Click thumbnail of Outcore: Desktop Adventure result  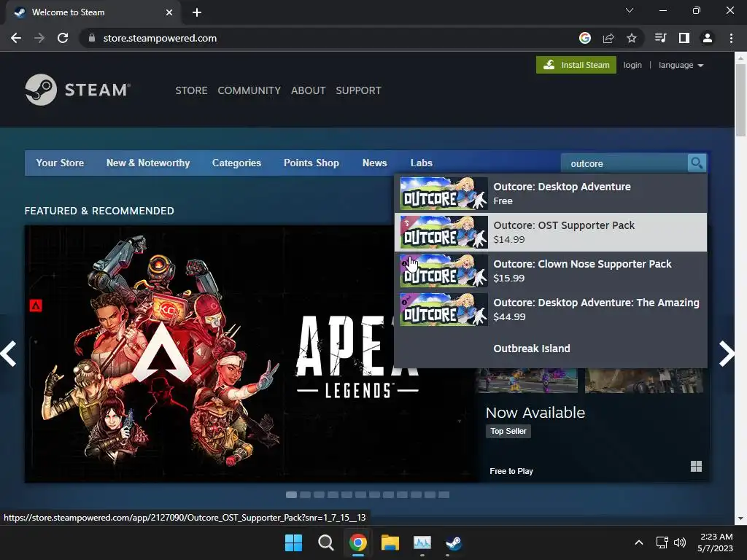pos(444,194)
